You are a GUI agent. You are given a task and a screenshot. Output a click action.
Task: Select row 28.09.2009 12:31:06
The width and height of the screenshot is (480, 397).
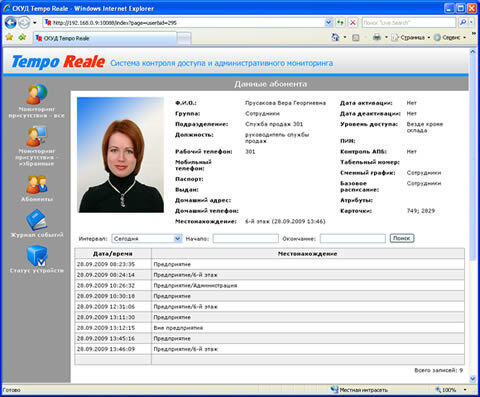click(269, 307)
